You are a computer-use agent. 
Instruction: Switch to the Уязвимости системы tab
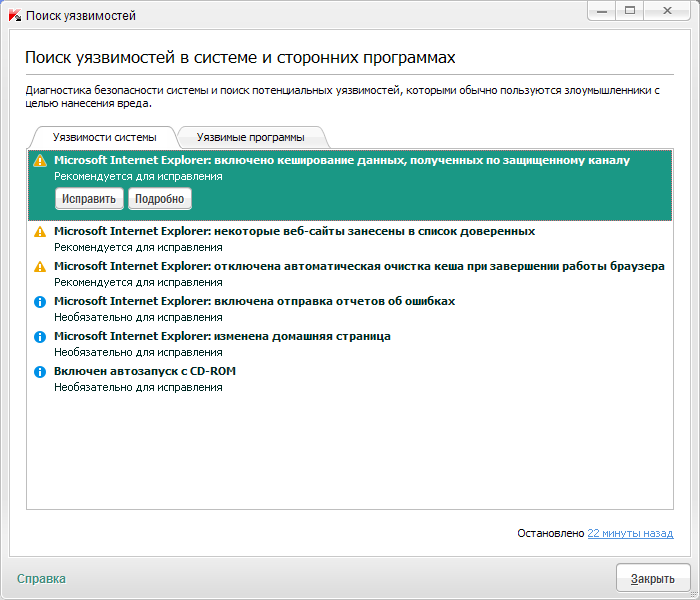104,137
